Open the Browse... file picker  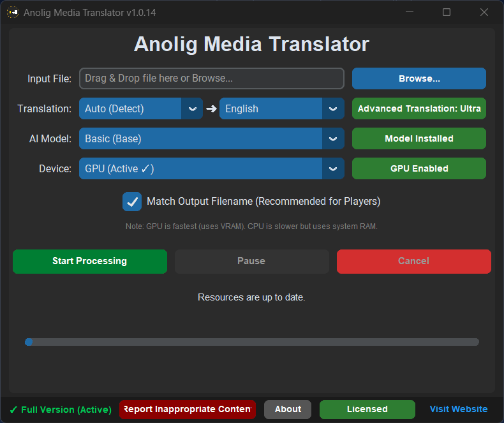pos(419,78)
